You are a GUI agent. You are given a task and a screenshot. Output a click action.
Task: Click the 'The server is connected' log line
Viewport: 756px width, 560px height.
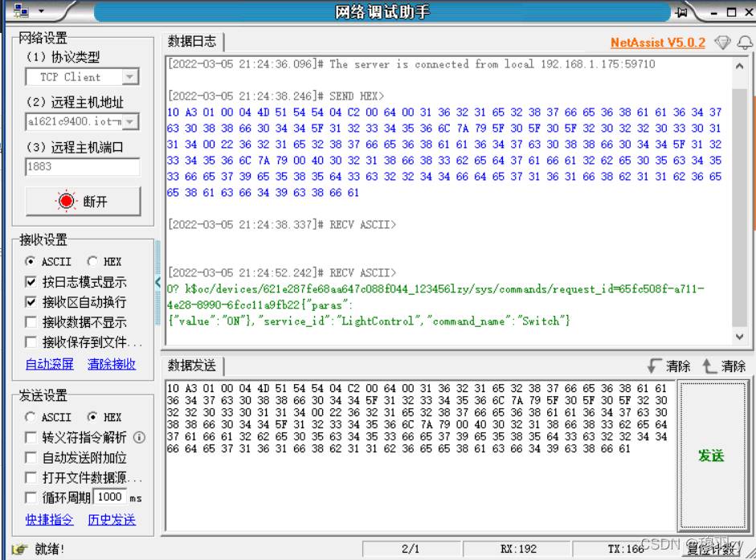pos(411,64)
